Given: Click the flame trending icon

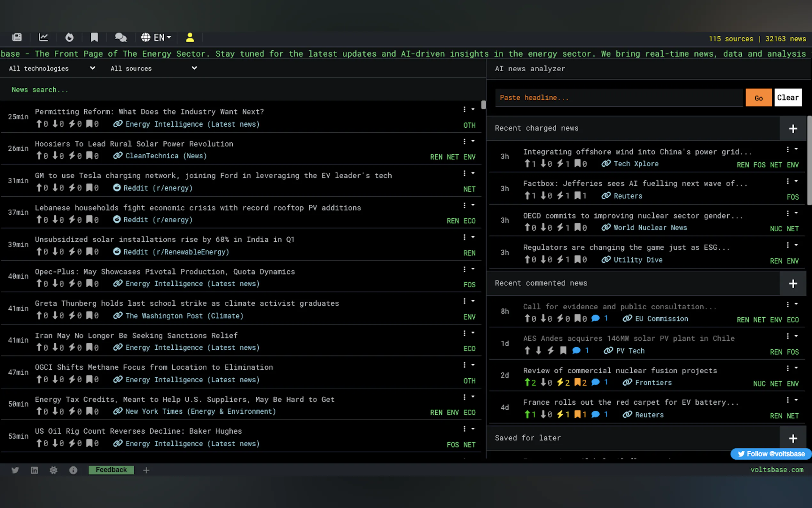Looking at the screenshot, I should tap(69, 37).
